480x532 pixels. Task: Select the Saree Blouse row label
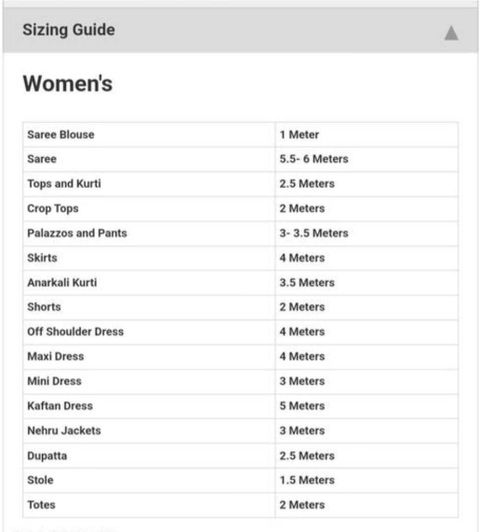(x=61, y=135)
